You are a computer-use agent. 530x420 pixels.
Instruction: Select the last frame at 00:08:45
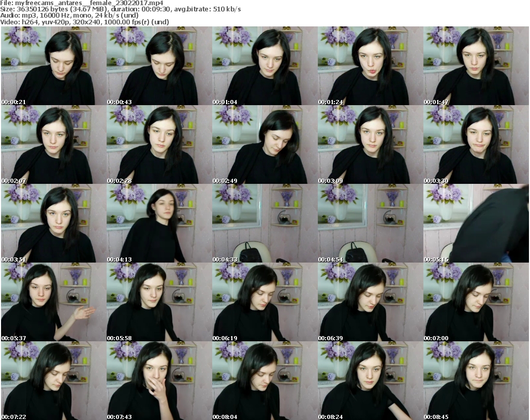click(476, 381)
